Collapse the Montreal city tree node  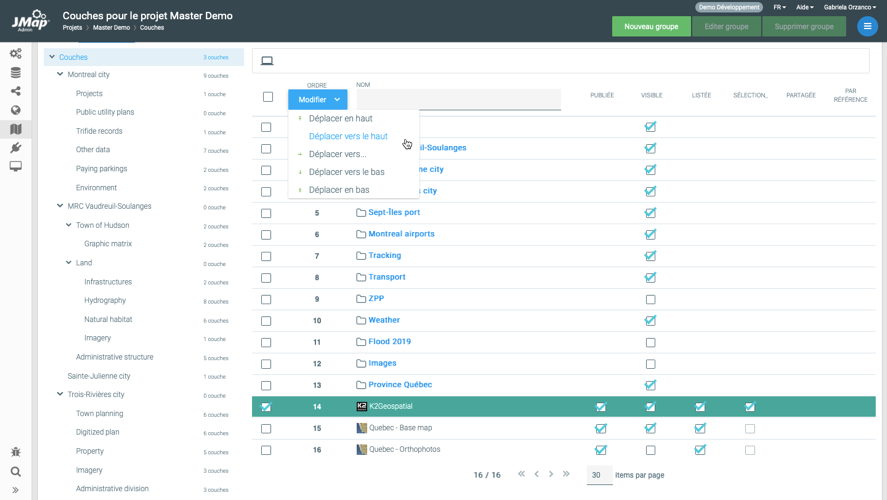60,75
